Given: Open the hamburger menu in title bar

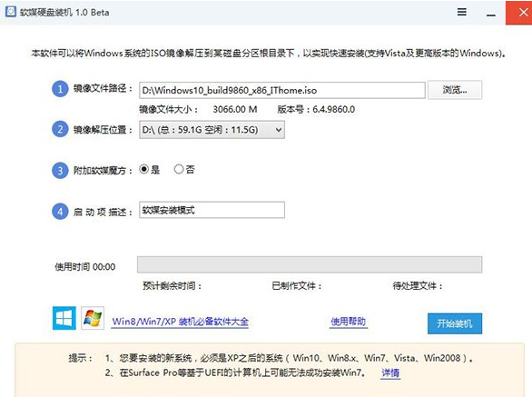Looking at the screenshot, I should (462, 12).
